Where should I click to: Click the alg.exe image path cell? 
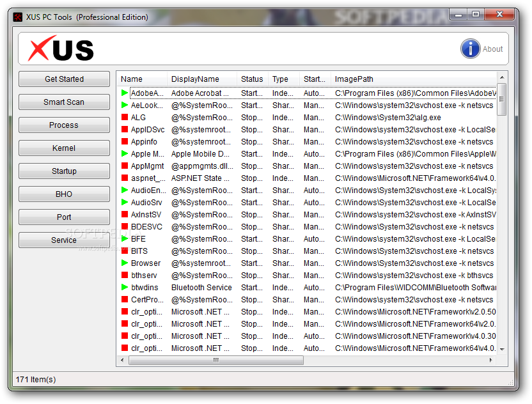[x=387, y=118]
